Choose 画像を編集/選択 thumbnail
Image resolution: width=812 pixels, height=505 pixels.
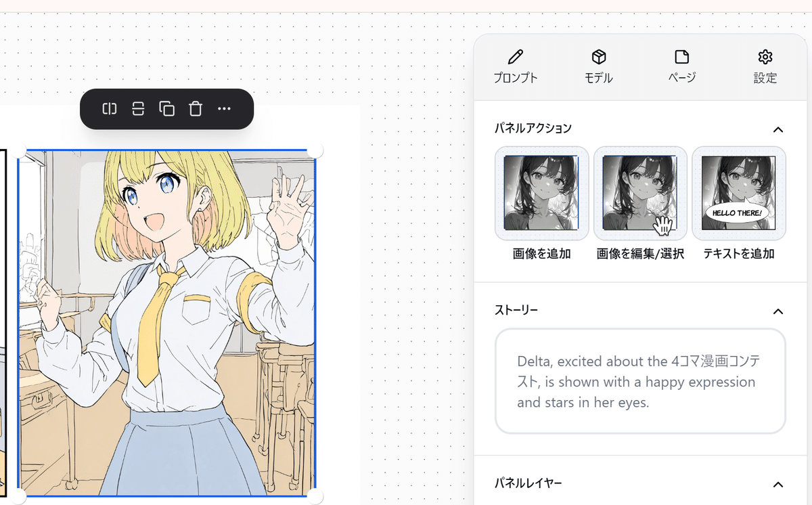point(639,193)
